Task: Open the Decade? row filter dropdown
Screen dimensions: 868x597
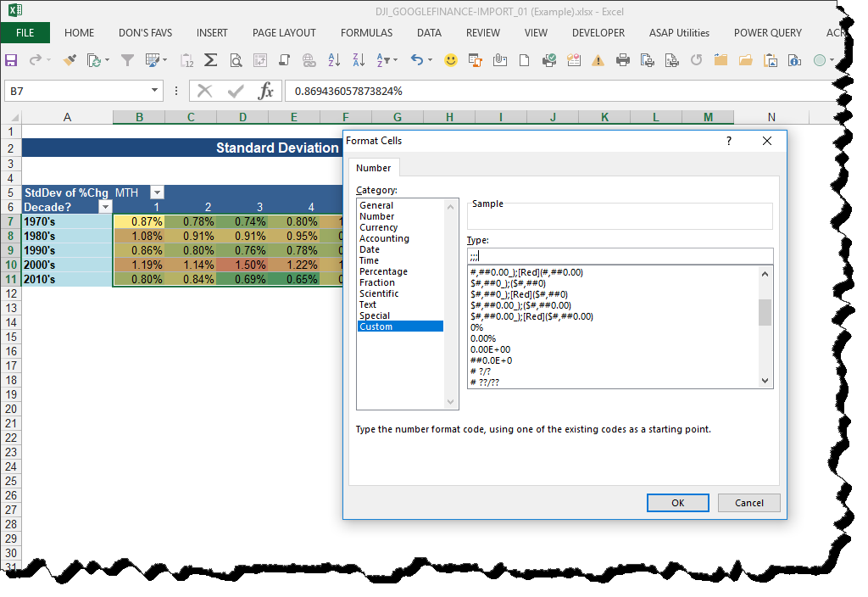Action: point(105,207)
